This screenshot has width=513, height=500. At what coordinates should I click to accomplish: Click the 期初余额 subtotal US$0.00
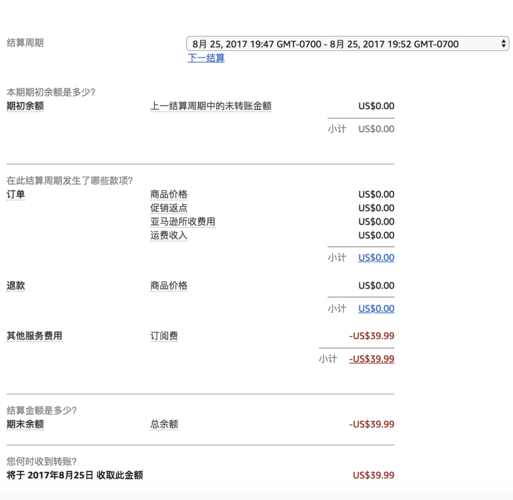[376, 129]
